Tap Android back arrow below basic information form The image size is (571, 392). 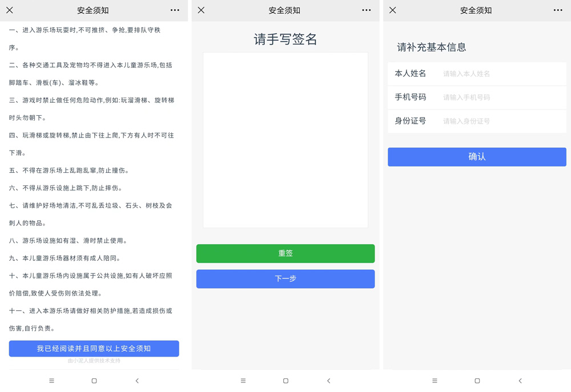[x=520, y=381]
